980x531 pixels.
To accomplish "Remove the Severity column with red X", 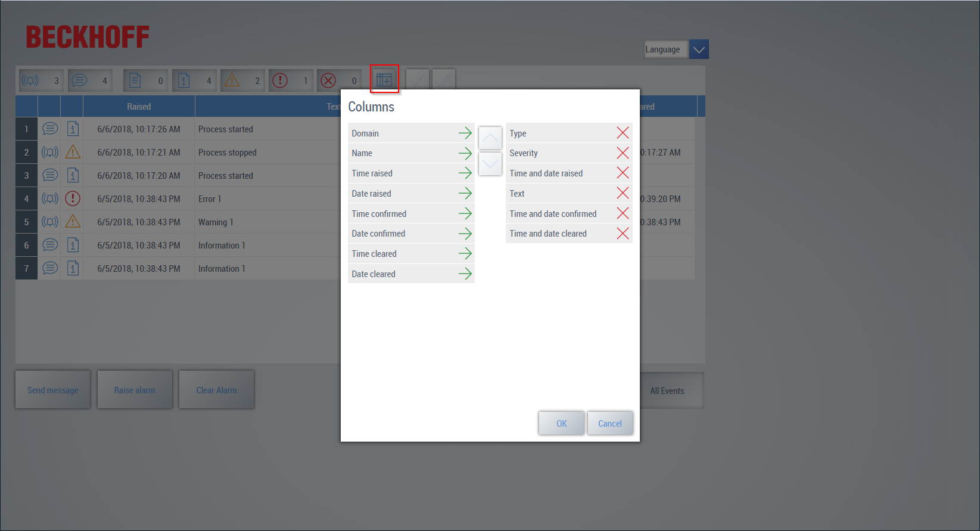I will (x=623, y=153).
